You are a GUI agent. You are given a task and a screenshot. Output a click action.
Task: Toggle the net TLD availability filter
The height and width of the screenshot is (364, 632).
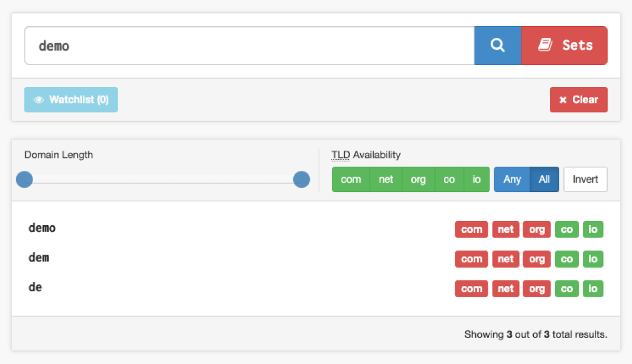385,179
